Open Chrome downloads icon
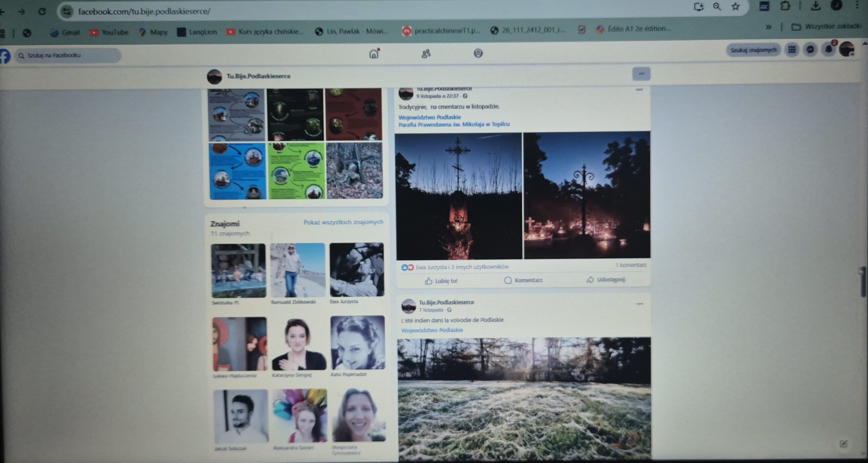 pyautogui.click(x=815, y=6)
